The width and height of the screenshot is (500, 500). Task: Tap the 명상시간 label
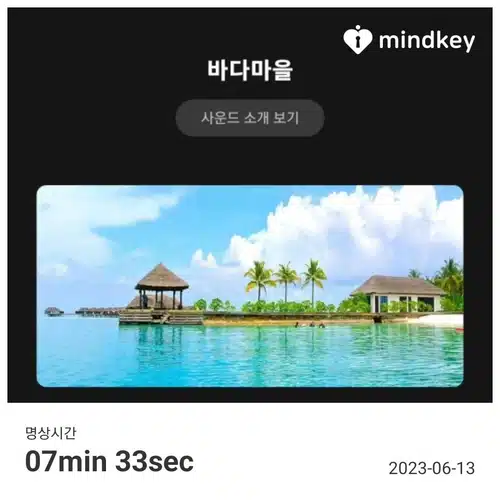51,433
